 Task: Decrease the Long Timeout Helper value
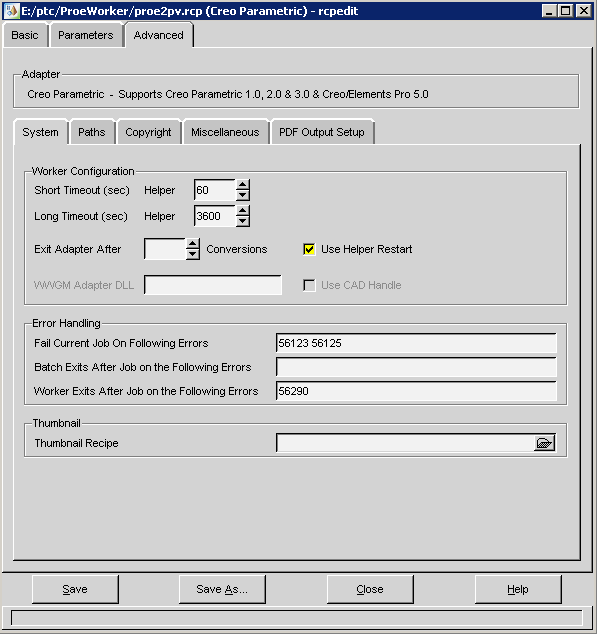pos(242,221)
